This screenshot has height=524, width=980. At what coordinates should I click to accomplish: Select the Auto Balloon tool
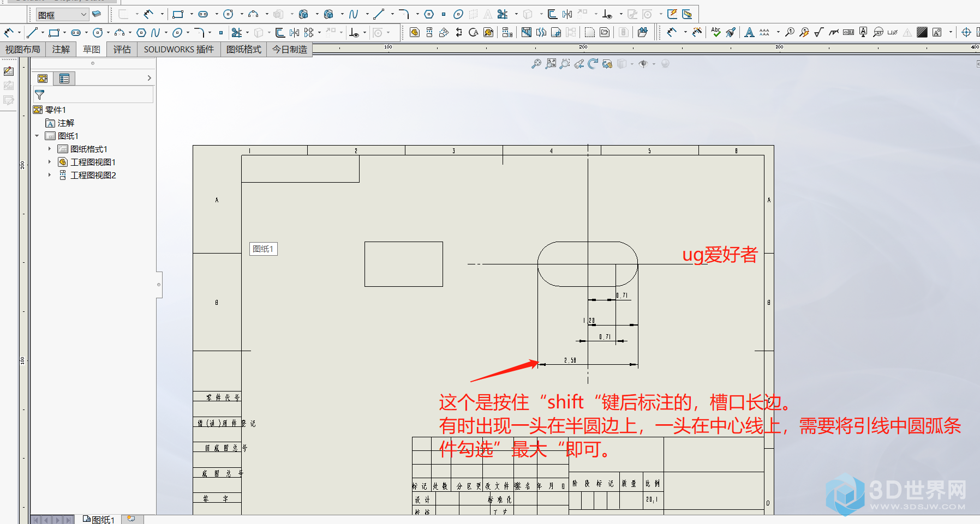(804, 33)
